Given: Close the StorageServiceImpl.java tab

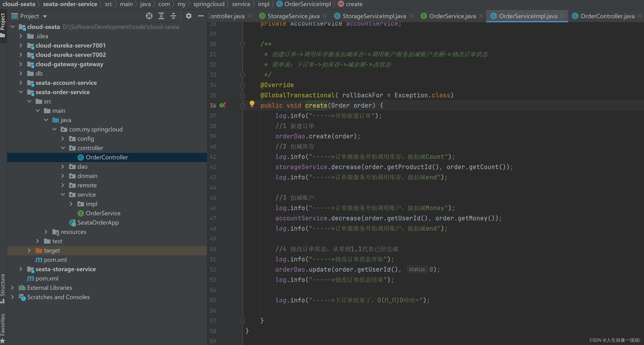Looking at the screenshot, I should click(x=411, y=16).
